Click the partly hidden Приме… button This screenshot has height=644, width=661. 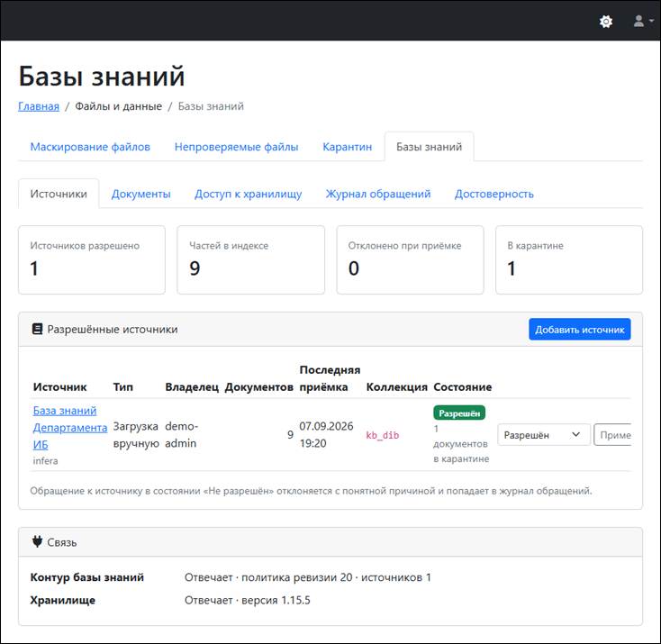pos(612,435)
